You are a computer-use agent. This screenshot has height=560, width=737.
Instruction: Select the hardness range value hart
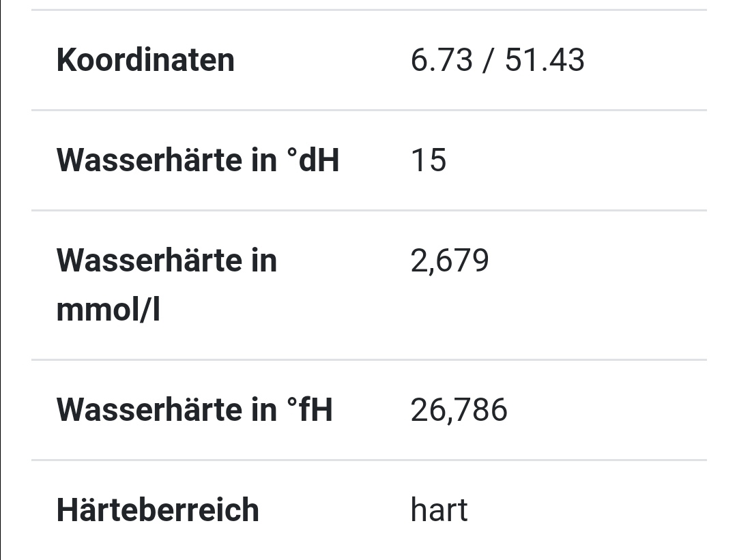(x=439, y=510)
